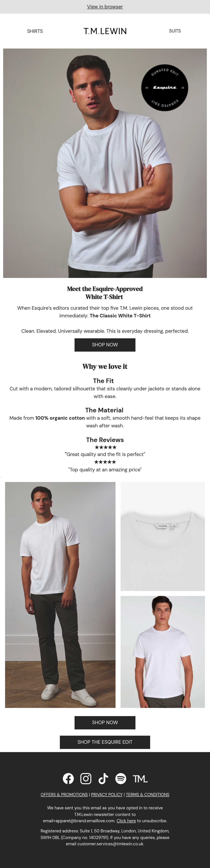Click the View in browser link

click(105, 7)
